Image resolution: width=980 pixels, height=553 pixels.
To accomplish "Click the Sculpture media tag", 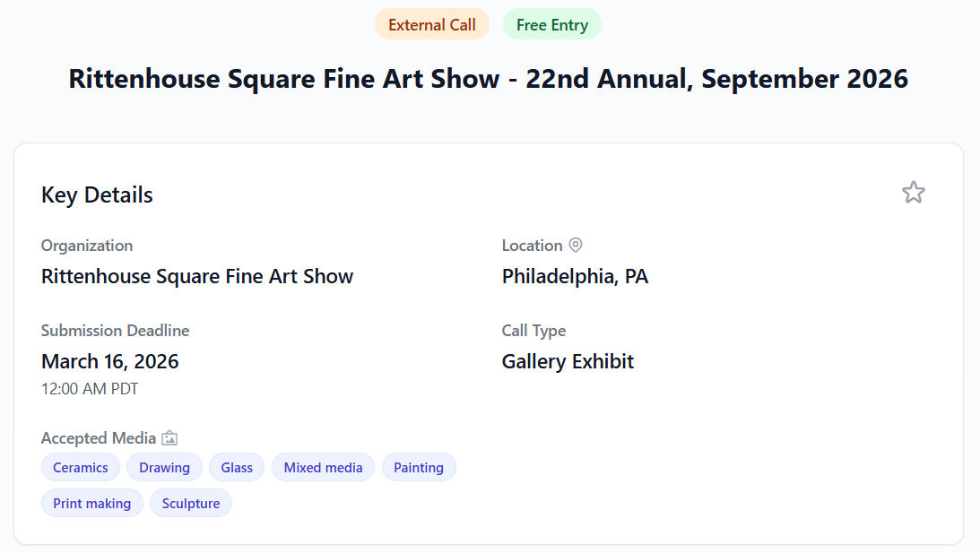I will click(190, 503).
